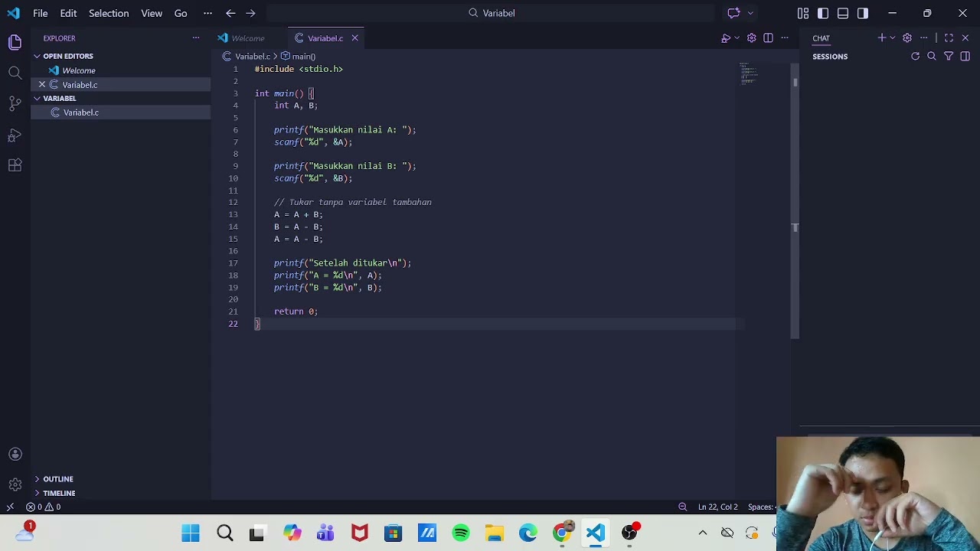This screenshot has width=980, height=551.
Task: Open the Run and Debug view
Action: click(x=15, y=135)
